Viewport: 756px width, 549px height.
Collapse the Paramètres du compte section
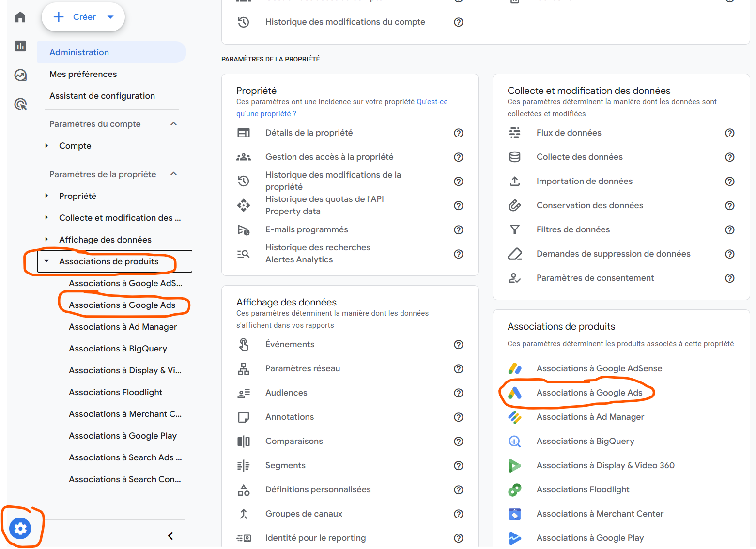(x=174, y=124)
